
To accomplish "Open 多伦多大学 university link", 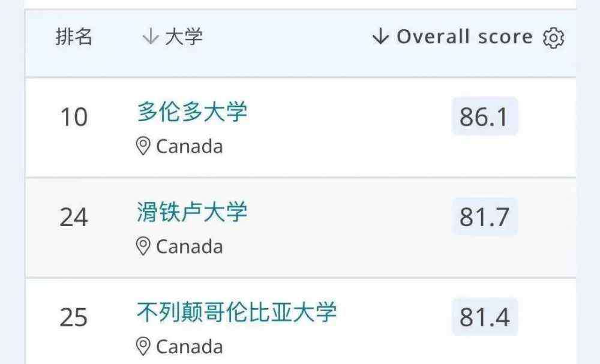I will pos(192,112).
